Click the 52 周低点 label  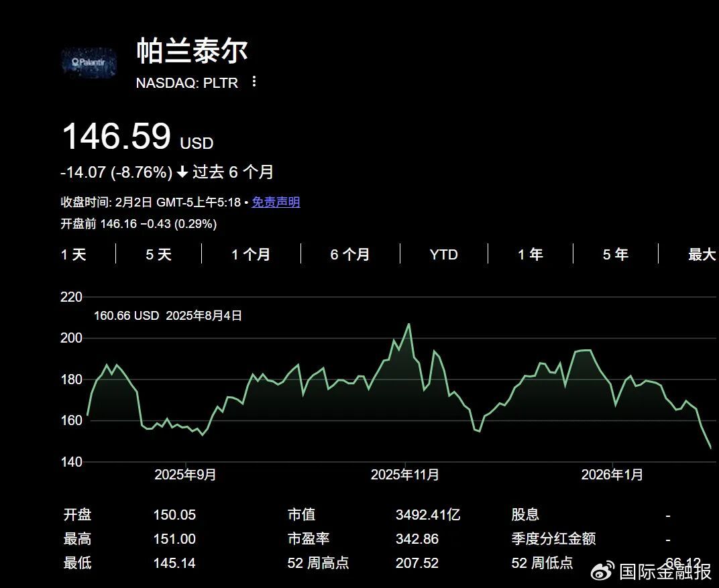pyautogui.click(x=543, y=563)
